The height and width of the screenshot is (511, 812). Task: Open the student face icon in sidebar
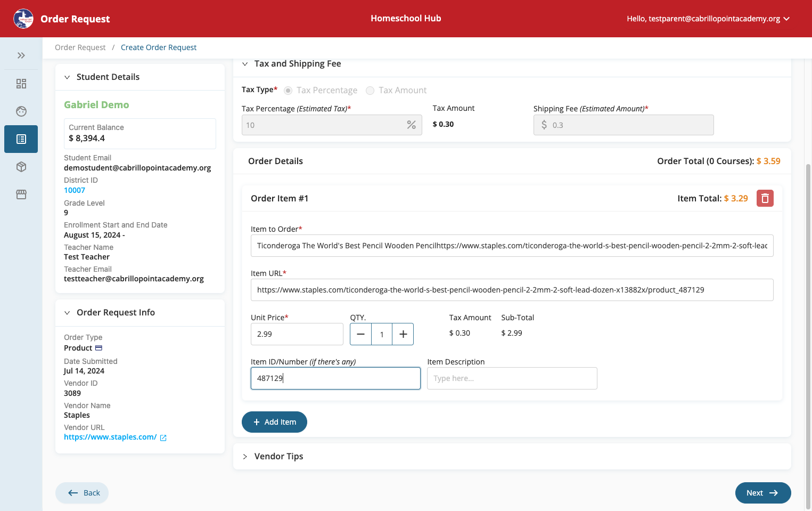pos(21,111)
